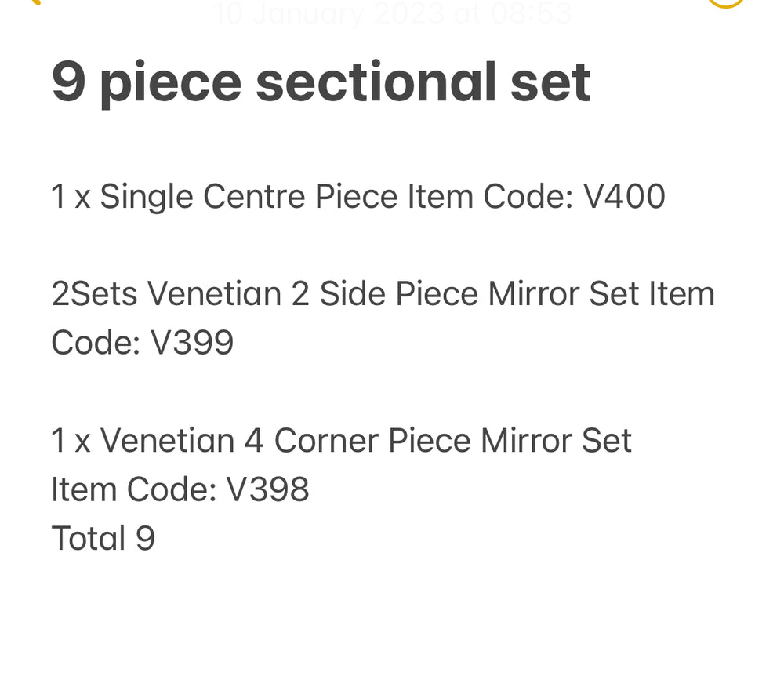Open the yellow circular more-options icon
This screenshot has height=680, width=784.
[725, 3]
